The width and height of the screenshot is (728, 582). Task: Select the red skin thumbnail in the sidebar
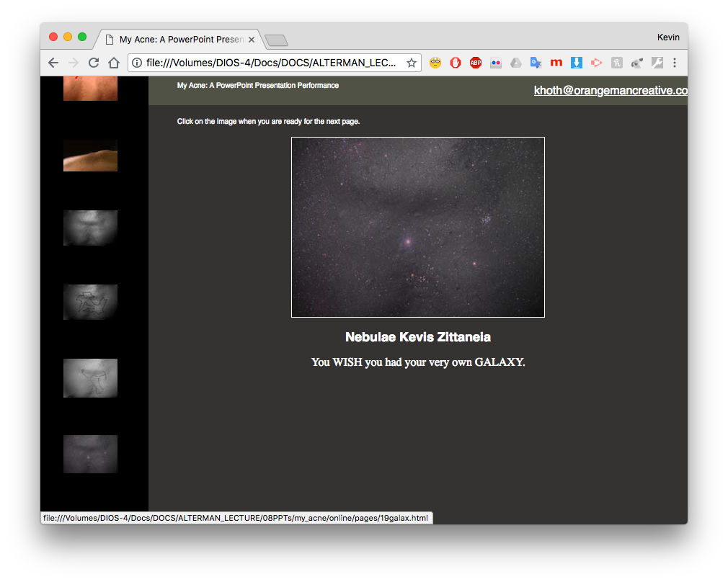pos(90,89)
